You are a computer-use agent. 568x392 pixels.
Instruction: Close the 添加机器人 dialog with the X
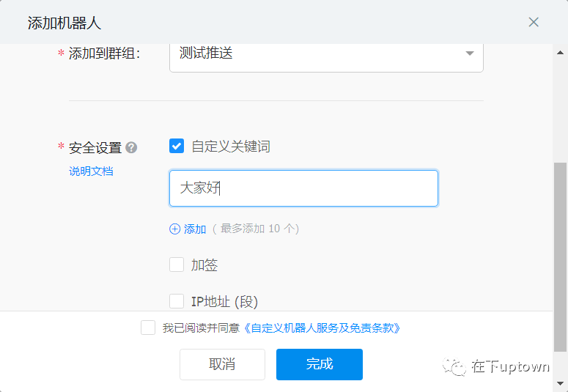[534, 22]
